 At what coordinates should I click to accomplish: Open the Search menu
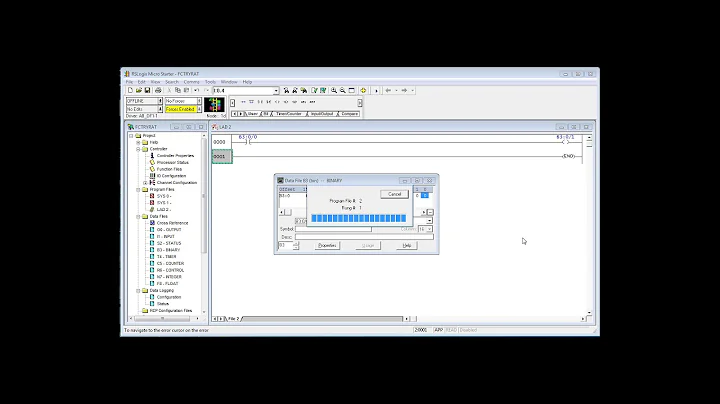172,82
